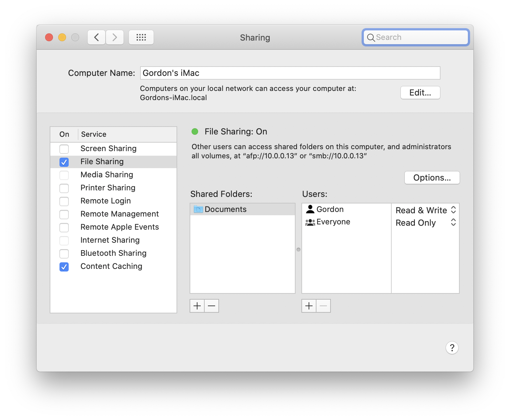
Task: Click the Options... button
Action: (x=432, y=178)
